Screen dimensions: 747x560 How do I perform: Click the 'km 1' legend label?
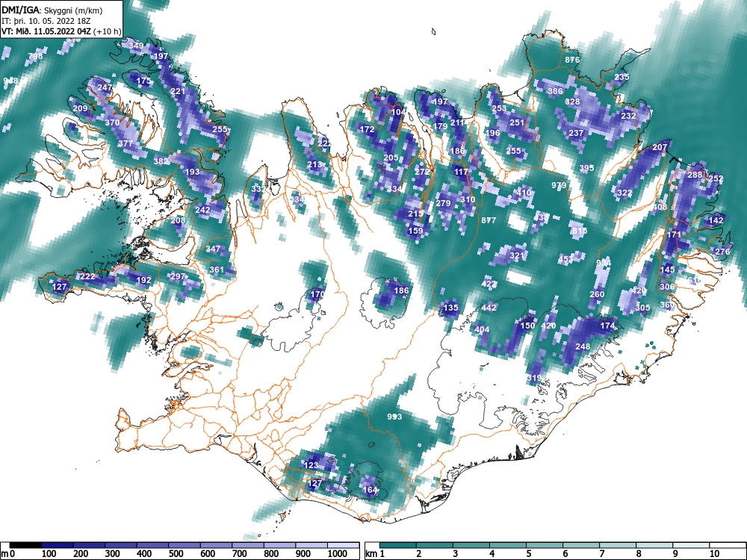(x=374, y=554)
